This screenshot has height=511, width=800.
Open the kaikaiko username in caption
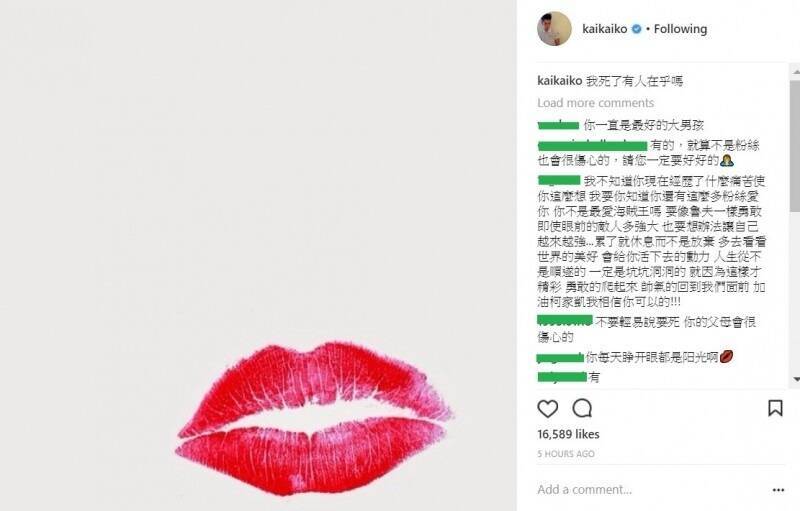(560, 81)
